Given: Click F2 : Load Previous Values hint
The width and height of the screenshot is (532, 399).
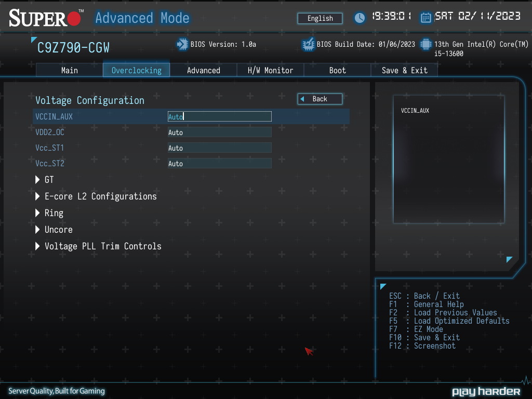Looking at the screenshot, I should point(443,312).
